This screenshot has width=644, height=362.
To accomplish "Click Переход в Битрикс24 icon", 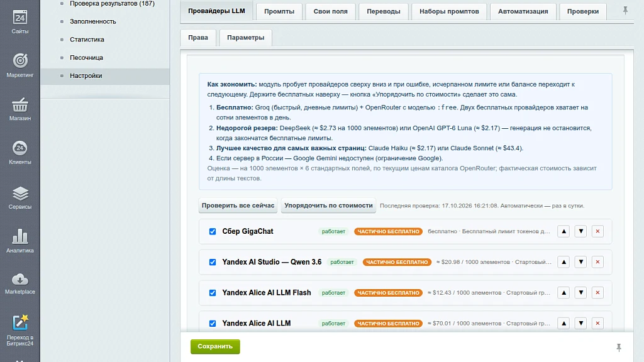I will [19, 322].
